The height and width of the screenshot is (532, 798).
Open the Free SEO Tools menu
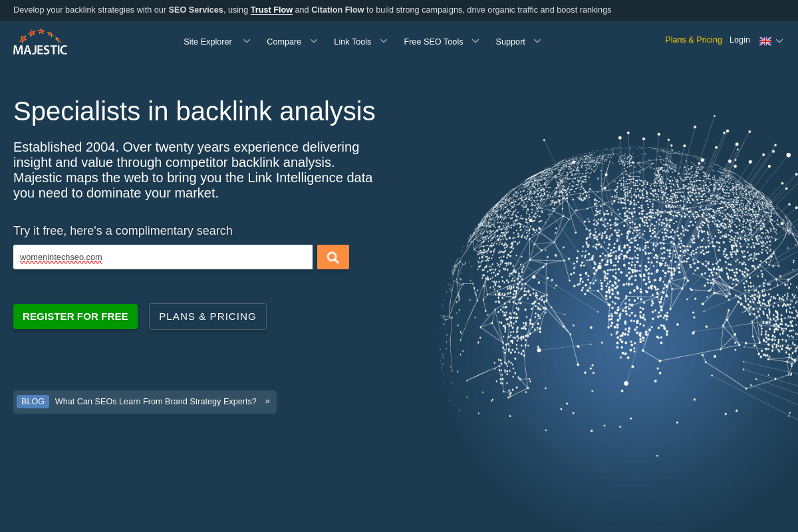coord(434,42)
